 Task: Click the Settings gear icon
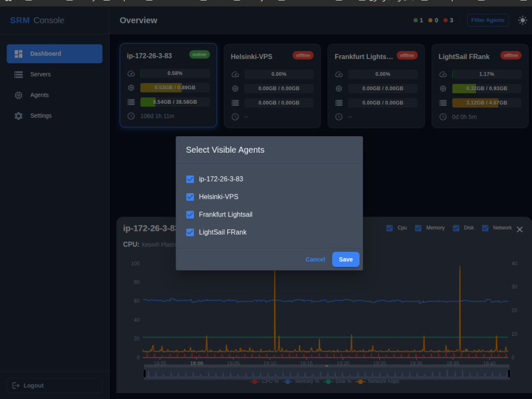click(x=19, y=116)
